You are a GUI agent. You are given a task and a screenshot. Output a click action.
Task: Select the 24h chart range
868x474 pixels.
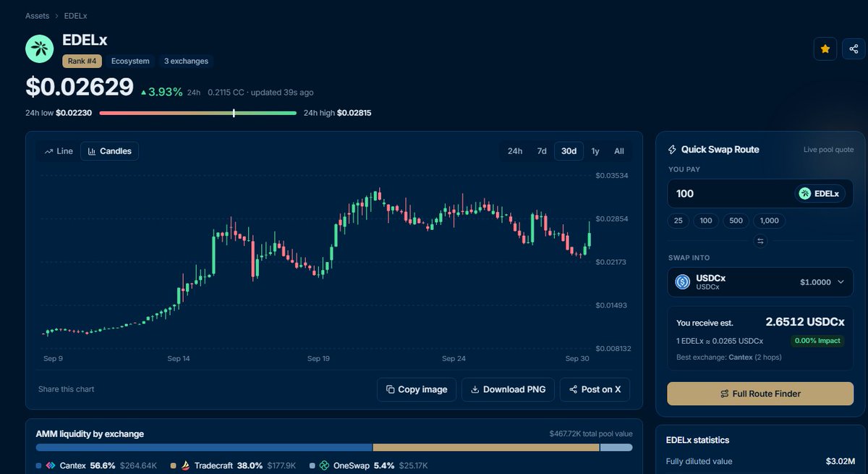pyautogui.click(x=515, y=151)
